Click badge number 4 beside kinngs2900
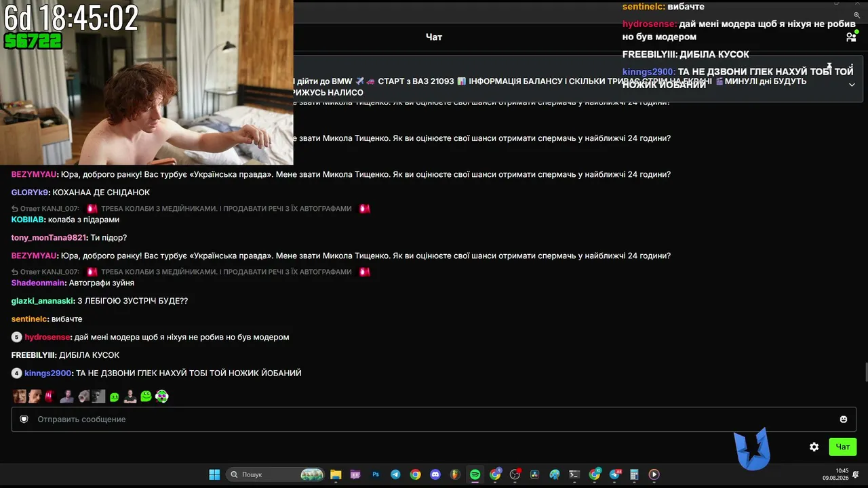The image size is (868, 488). coord(16,373)
